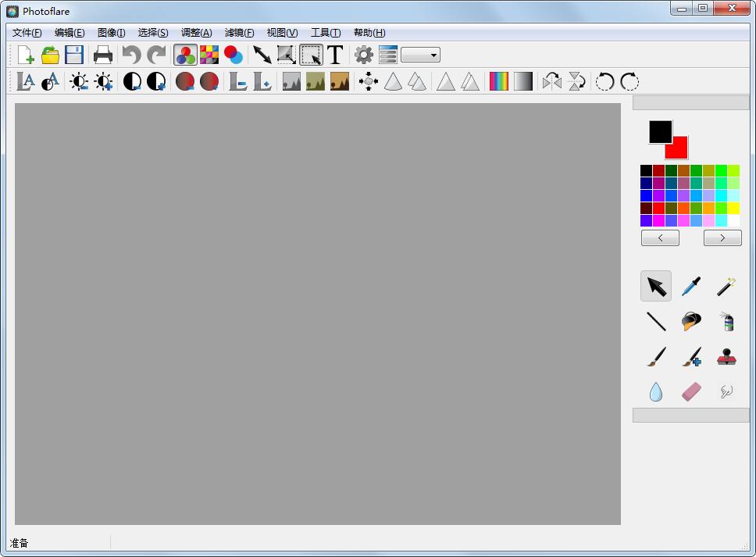Pick the Eraser tool

(x=690, y=391)
